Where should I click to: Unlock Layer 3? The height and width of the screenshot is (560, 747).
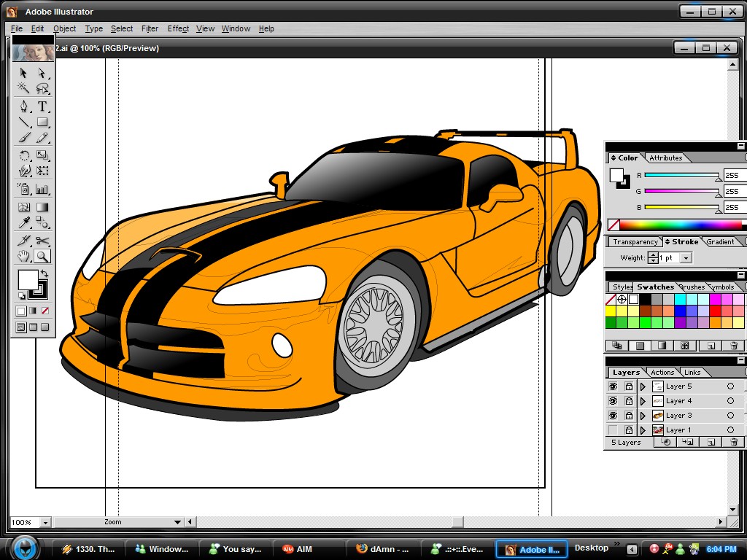click(628, 416)
